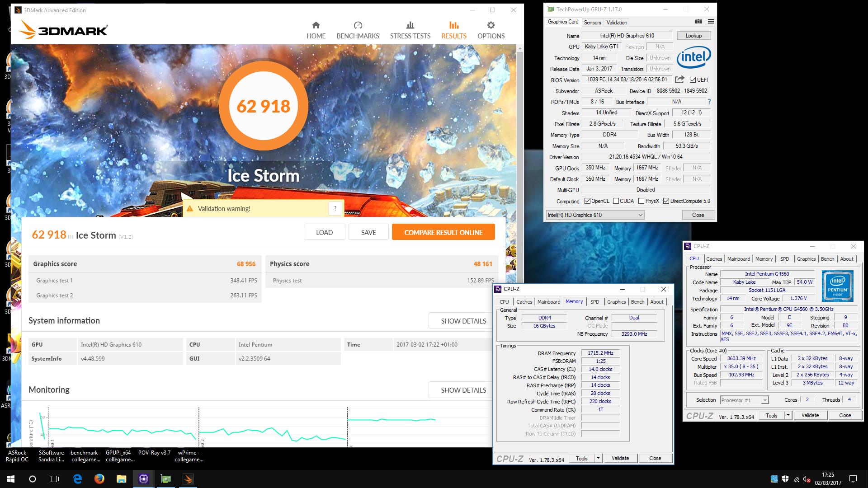Viewport: 868px width, 488px height.
Task: Switch to the Sensors tab in GPU-Z
Action: point(592,23)
